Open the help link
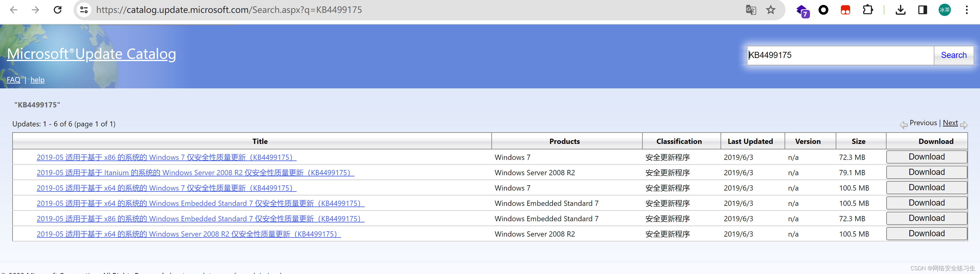Image resolution: width=980 pixels, height=274 pixels. click(37, 80)
